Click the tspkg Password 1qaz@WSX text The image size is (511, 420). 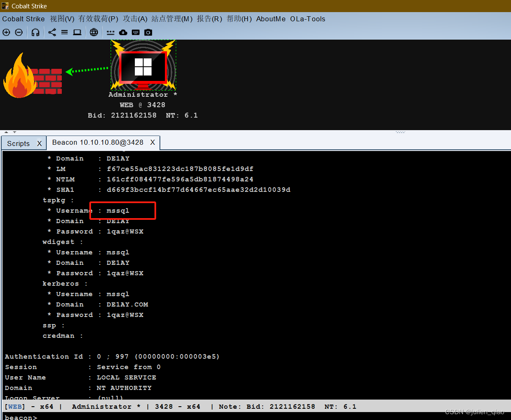(x=125, y=231)
